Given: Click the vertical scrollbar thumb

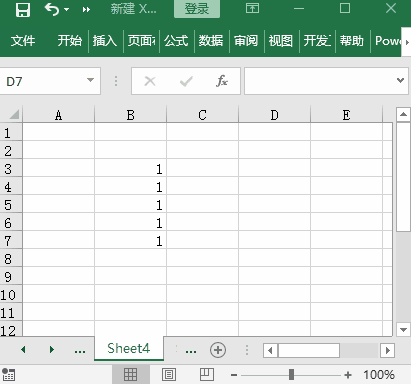Looking at the screenshot, I should [403, 177].
